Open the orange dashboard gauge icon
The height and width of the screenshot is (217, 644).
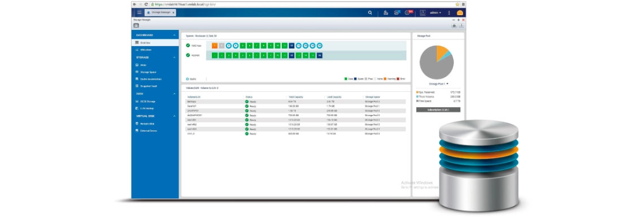coord(460,13)
